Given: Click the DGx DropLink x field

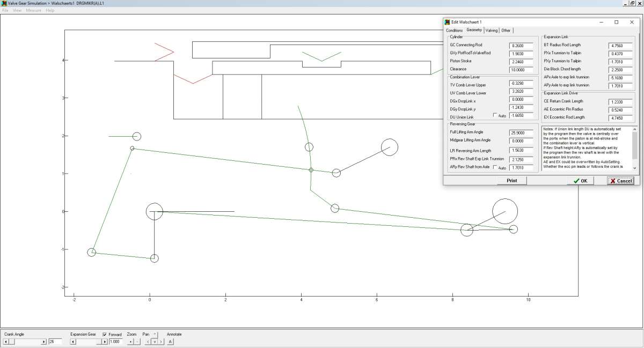Looking at the screenshot, I should click(521, 100).
